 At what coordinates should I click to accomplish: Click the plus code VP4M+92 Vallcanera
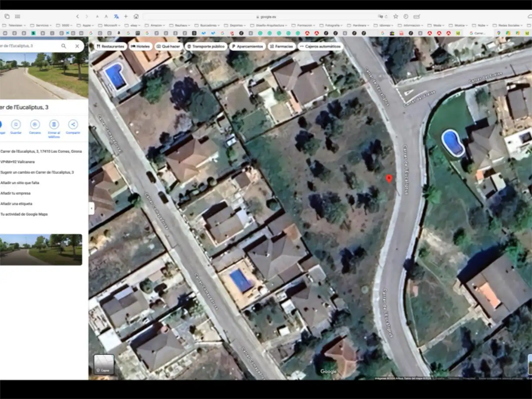(x=17, y=162)
